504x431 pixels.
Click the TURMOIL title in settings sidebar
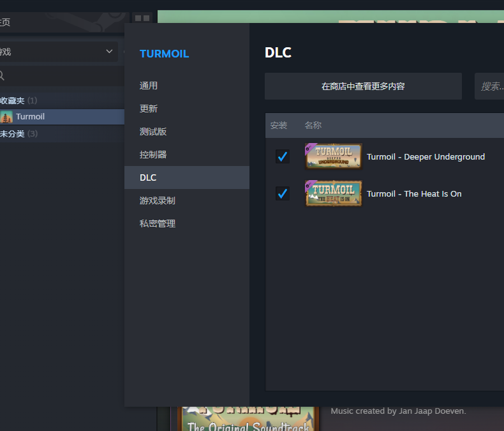click(164, 54)
